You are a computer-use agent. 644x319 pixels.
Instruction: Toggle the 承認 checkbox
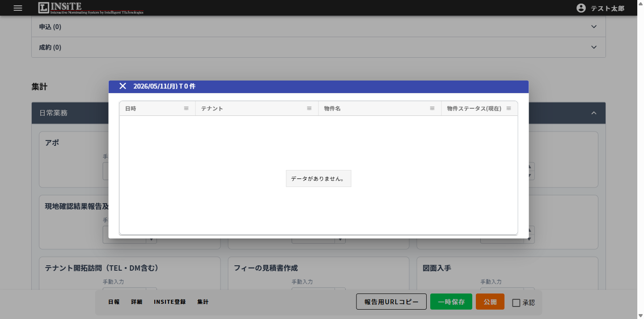(x=516, y=303)
